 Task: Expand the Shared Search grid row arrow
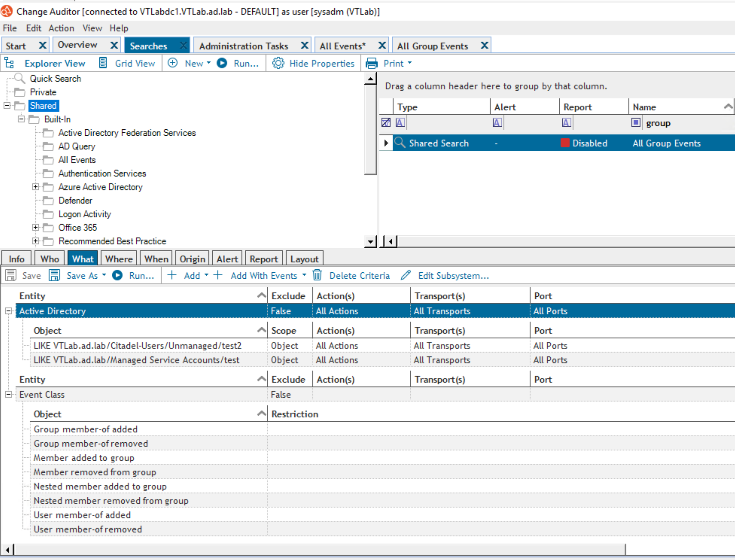(386, 143)
